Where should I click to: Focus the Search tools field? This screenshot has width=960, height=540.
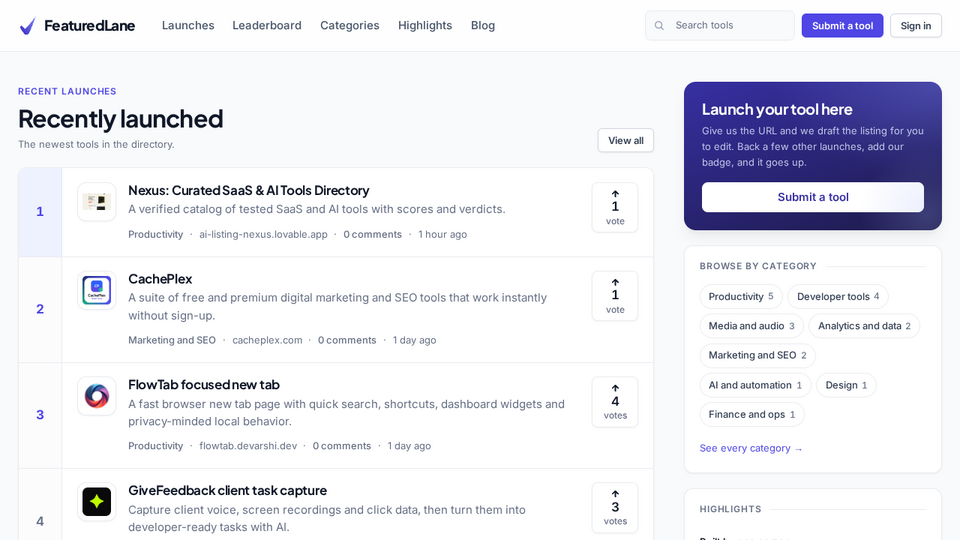coord(720,26)
